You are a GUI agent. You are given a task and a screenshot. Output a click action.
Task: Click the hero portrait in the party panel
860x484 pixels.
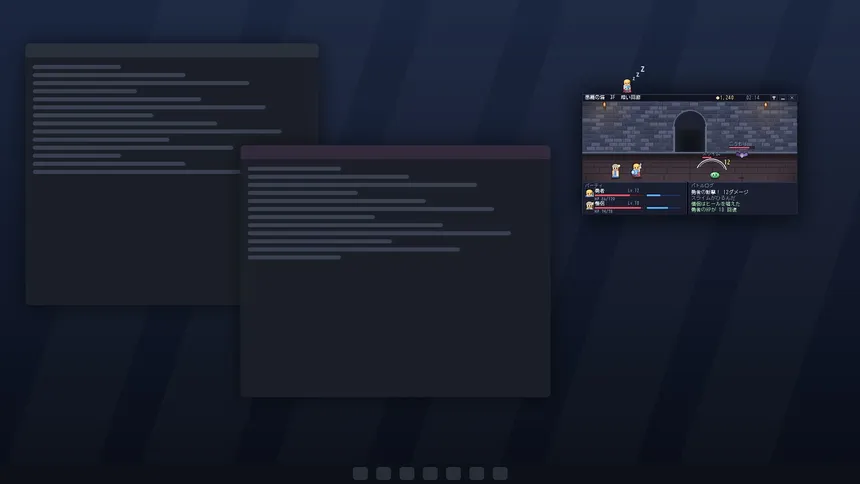(590, 193)
